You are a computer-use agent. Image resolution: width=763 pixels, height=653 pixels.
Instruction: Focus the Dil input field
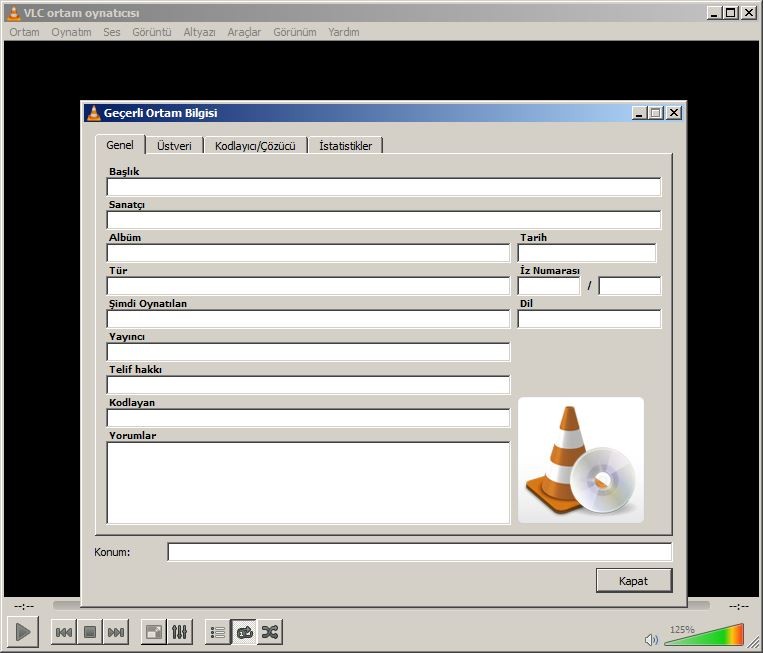(589, 319)
